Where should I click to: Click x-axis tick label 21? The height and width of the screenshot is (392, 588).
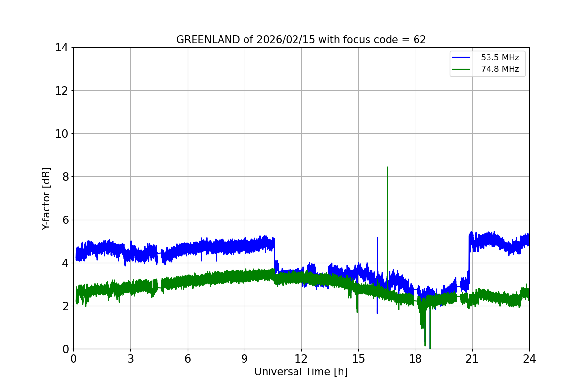tap(472, 359)
